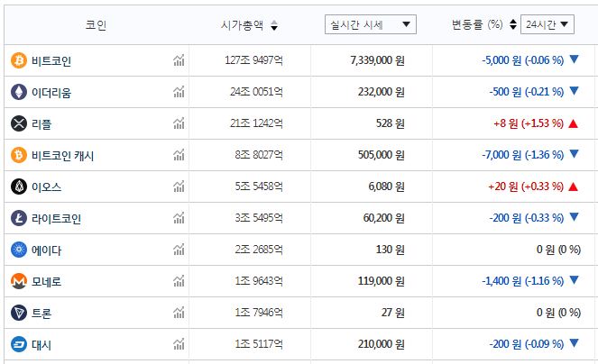Click the EOS coin logo icon
Screen dimensions: 598x364
(18, 187)
